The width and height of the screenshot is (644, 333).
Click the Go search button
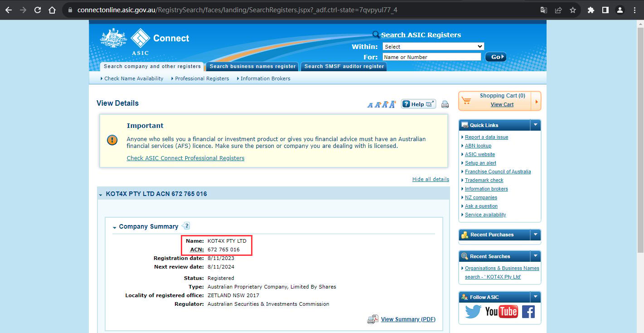495,57
